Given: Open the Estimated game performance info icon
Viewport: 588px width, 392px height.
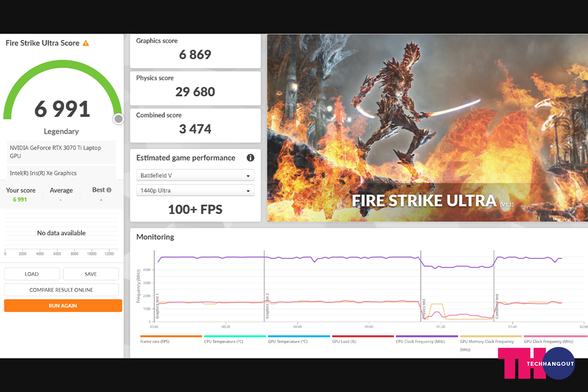Looking at the screenshot, I should coord(250,158).
